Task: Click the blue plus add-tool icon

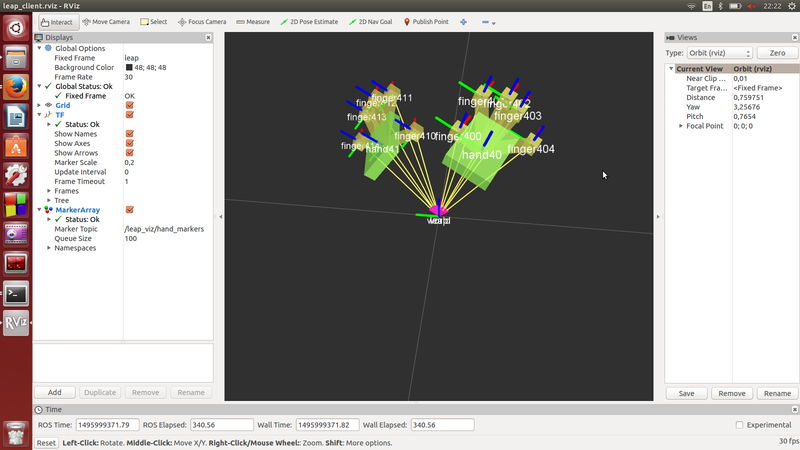Action: (464, 21)
